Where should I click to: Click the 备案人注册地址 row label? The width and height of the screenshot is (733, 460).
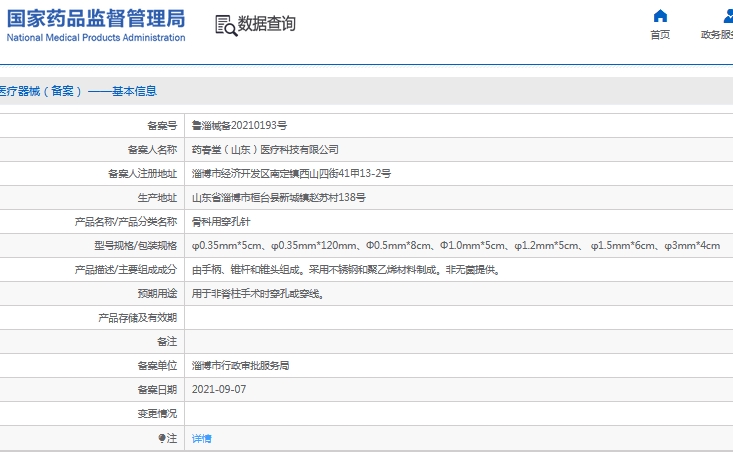pos(143,173)
